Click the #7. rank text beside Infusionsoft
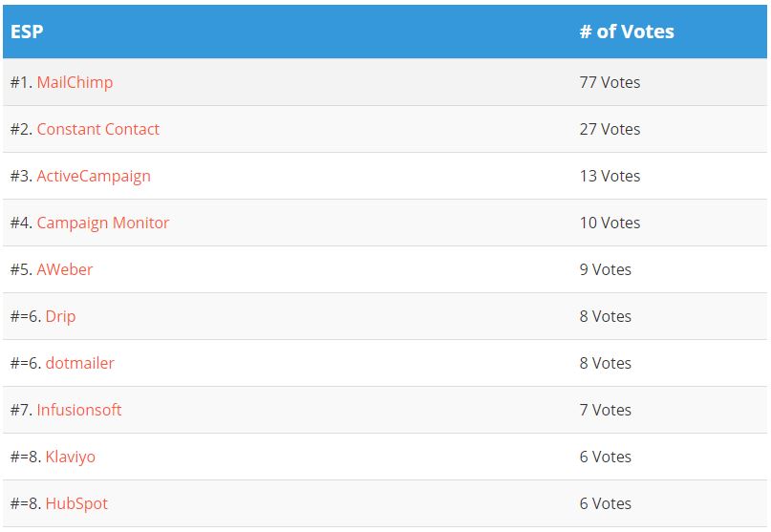 (x=21, y=410)
